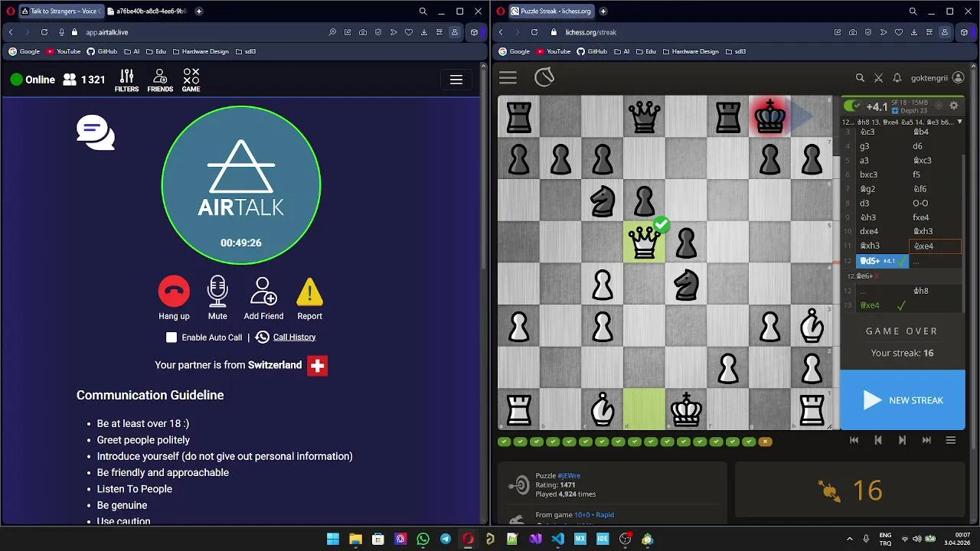The height and width of the screenshot is (551, 980).
Task: Open the AirTalk hamburger menu
Action: [x=456, y=80]
